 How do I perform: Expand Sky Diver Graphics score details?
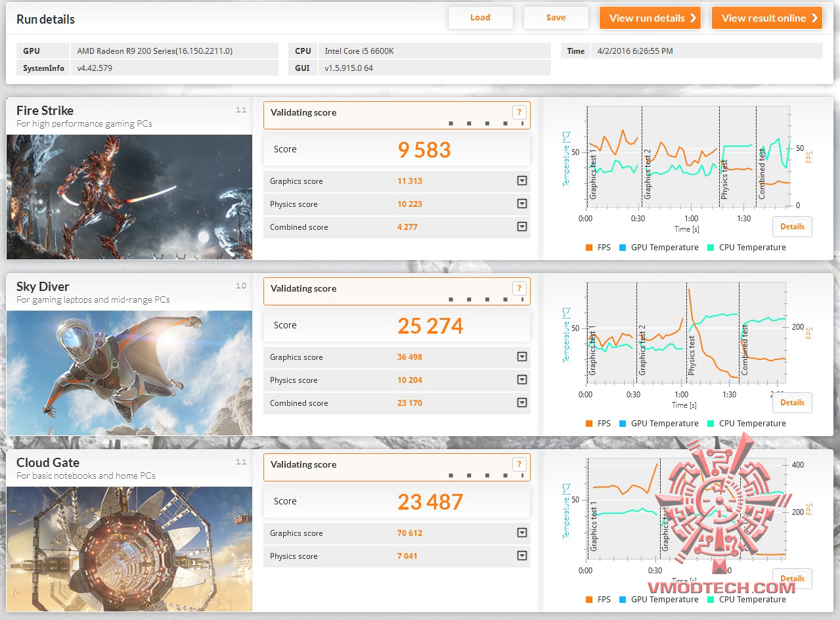[x=522, y=357]
